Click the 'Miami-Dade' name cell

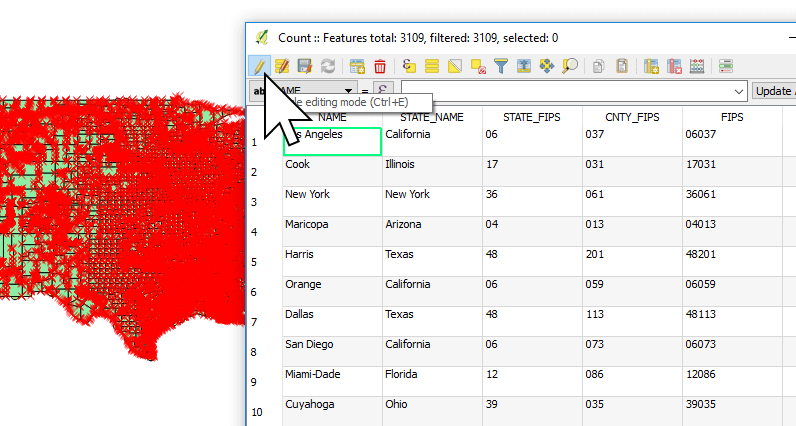tap(332, 381)
